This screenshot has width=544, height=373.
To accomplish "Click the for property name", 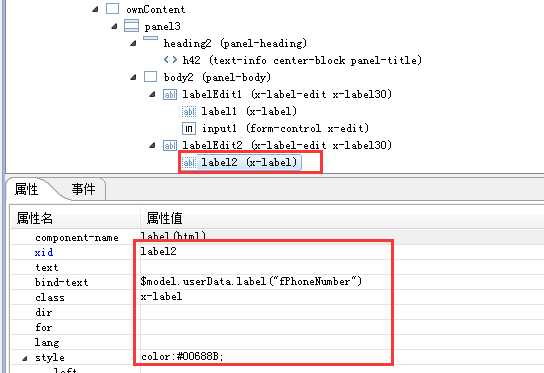I will point(43,327).
